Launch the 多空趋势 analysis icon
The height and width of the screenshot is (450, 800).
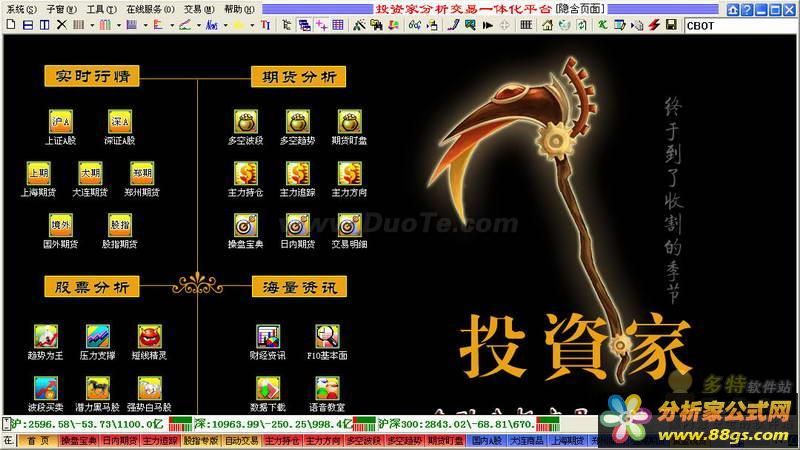coord(298,122)
